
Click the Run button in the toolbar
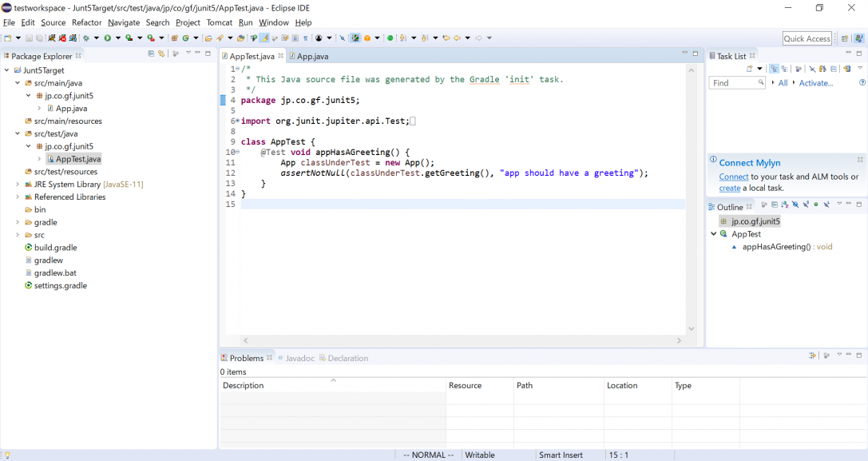click(x=107, y=38)
